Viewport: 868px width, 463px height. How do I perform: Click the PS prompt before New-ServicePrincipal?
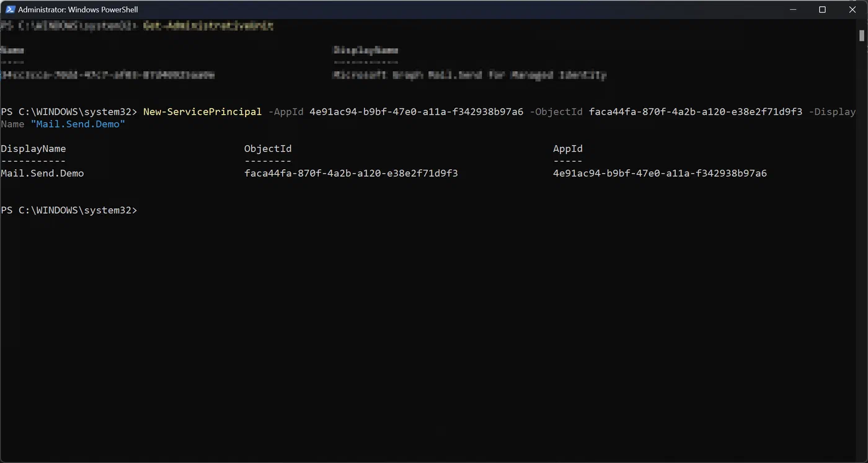point(69,112)
